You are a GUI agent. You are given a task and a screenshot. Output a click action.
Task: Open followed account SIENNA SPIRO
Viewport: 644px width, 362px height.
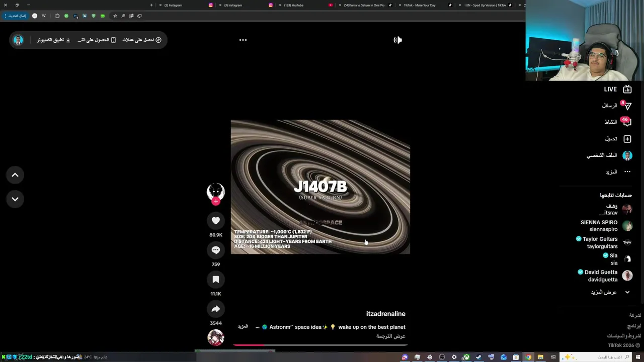click(x=606, y=226)
